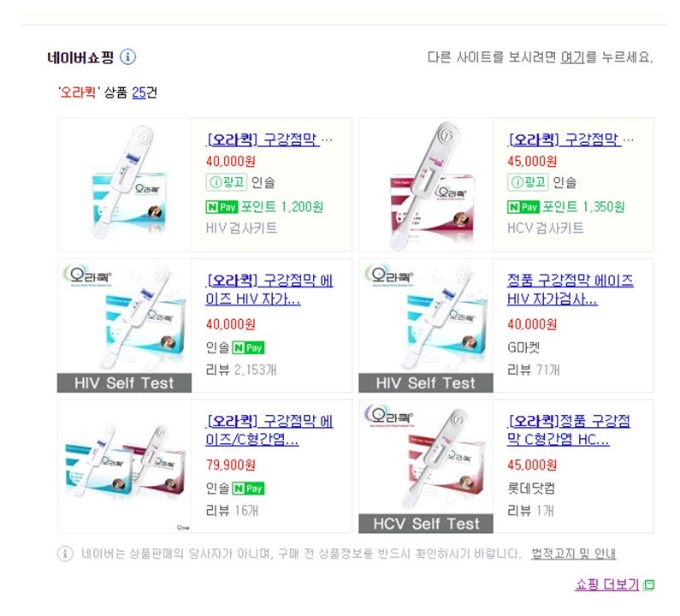The image size is (680, 616).
Task: Open the 법적고지 및 안내 link
Action: [x=573, y=554]
